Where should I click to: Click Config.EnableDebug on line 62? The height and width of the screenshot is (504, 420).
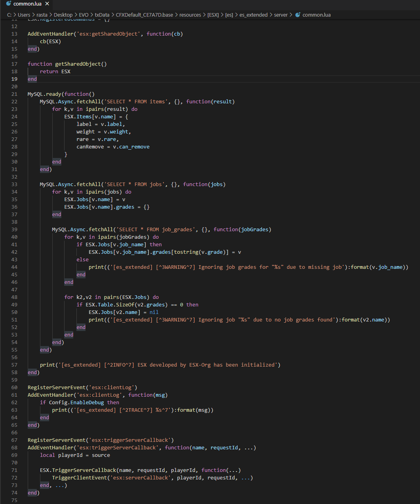76,403
